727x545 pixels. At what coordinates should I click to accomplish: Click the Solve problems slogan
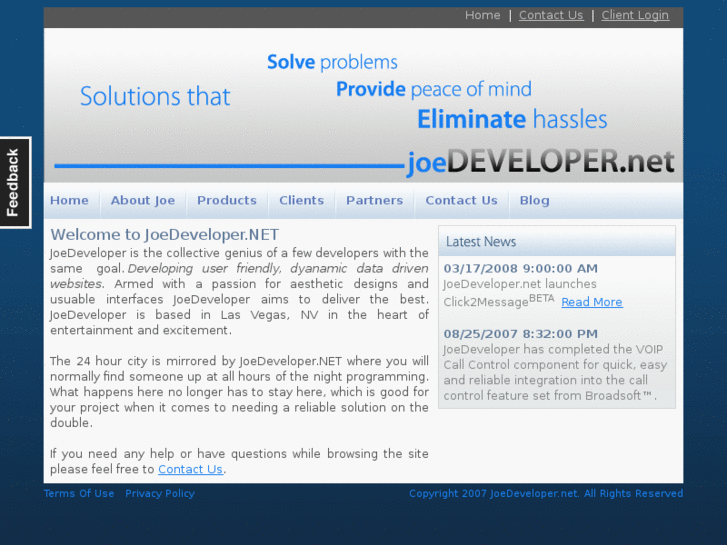[332, 62]
